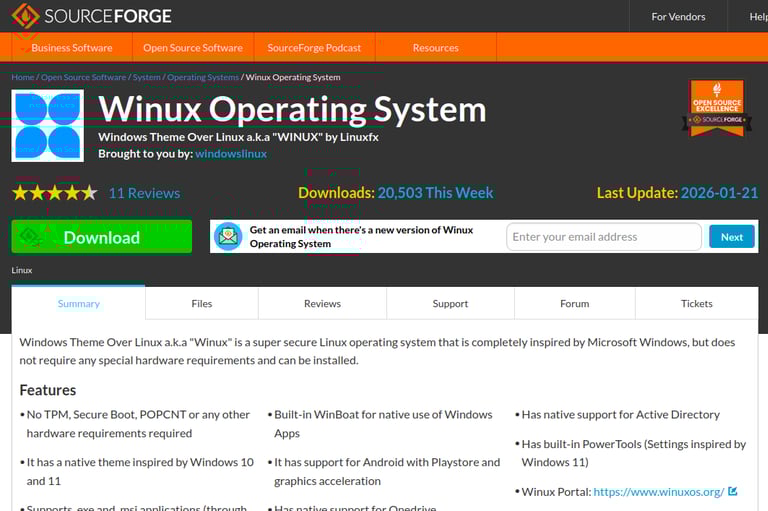
Task: Open the Tickets tab
Action: [x=696, y=303]
